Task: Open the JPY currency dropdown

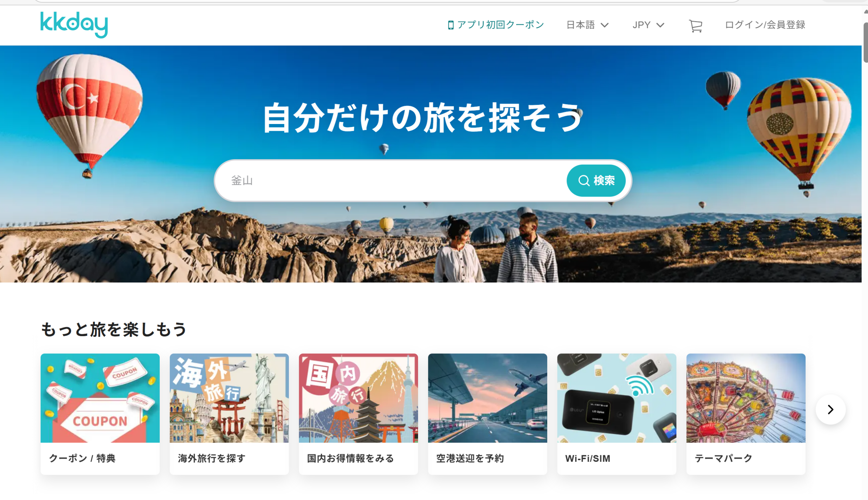Action: (x=648, y=25)
